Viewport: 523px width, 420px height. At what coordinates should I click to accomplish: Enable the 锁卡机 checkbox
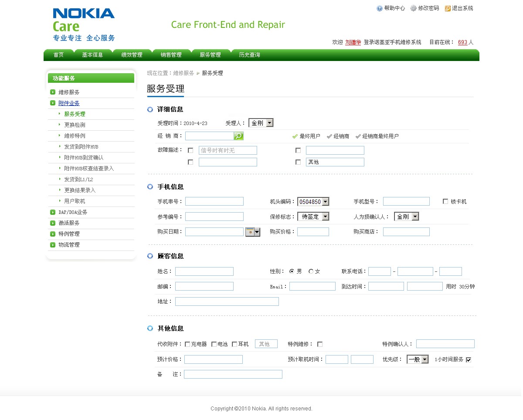pos(445,202)
